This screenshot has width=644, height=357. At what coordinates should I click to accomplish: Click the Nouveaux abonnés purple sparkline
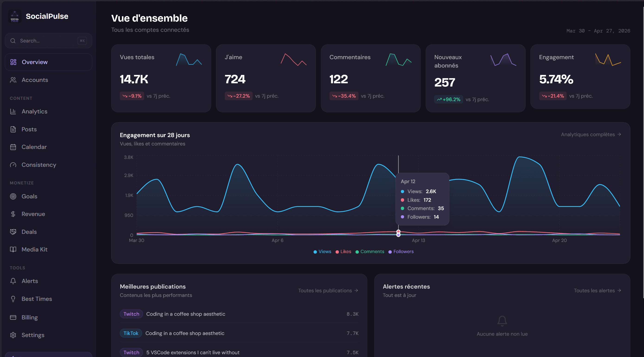click(504, 60)
